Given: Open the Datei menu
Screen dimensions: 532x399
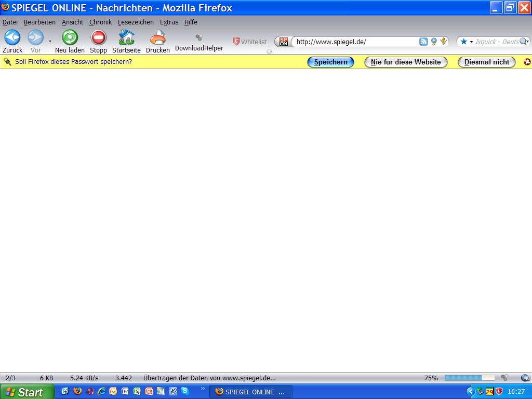Looking at the screenshot, I should point(10,22).
